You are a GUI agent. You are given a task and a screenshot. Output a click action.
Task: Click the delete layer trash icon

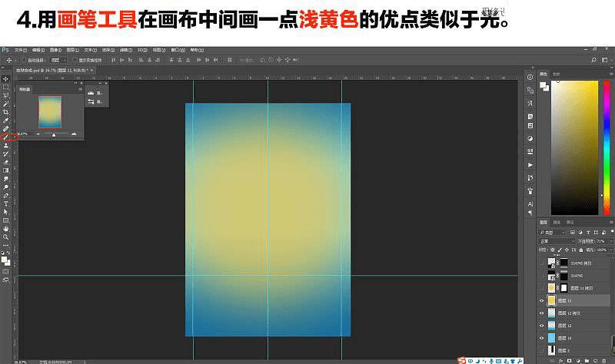click(604, 360)
